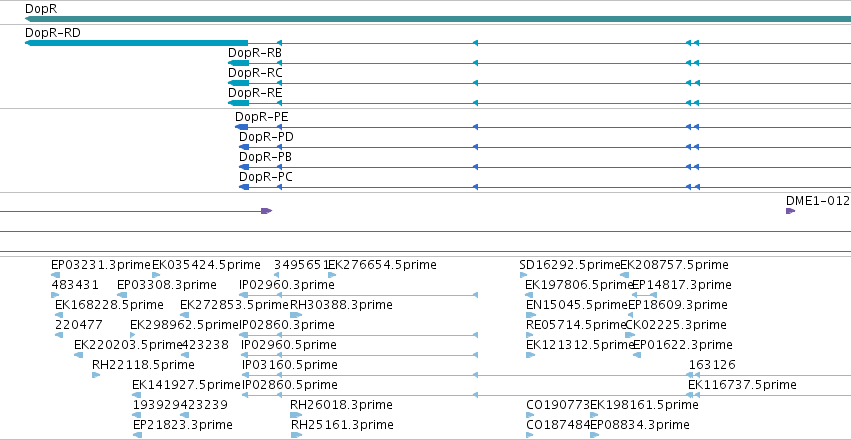Click the CO187484 feature label
The height and width of the screenshot is (440, 851).
point(558,425)
